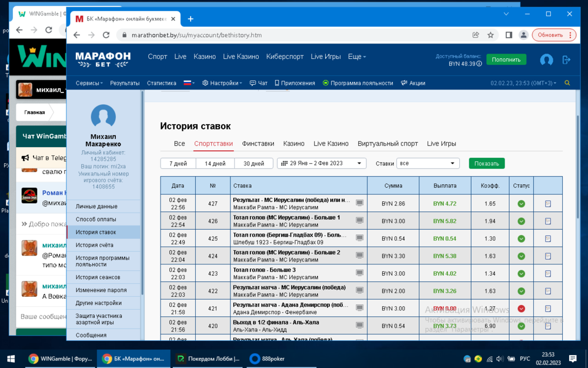Click the logout icon in header

(566, 59)
